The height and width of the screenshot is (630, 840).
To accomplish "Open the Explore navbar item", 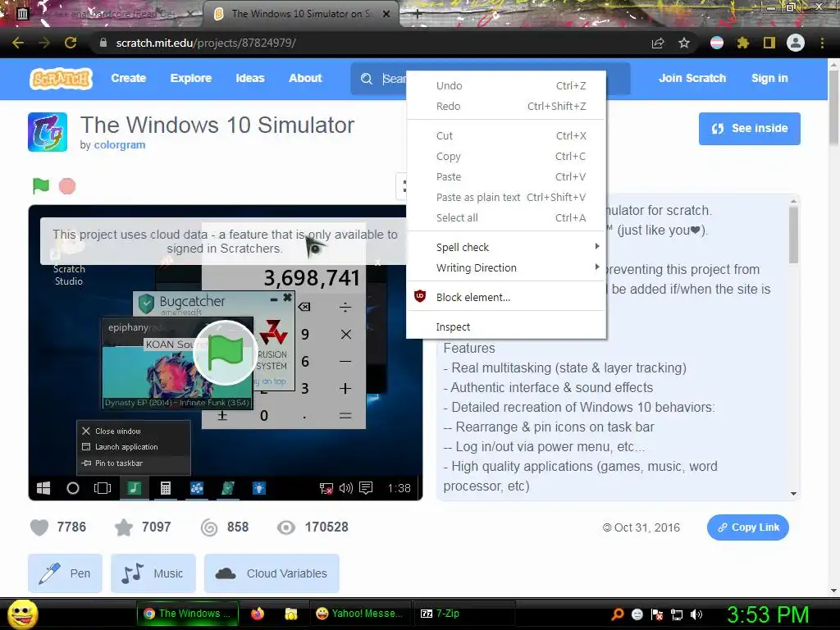I will 190,78.
